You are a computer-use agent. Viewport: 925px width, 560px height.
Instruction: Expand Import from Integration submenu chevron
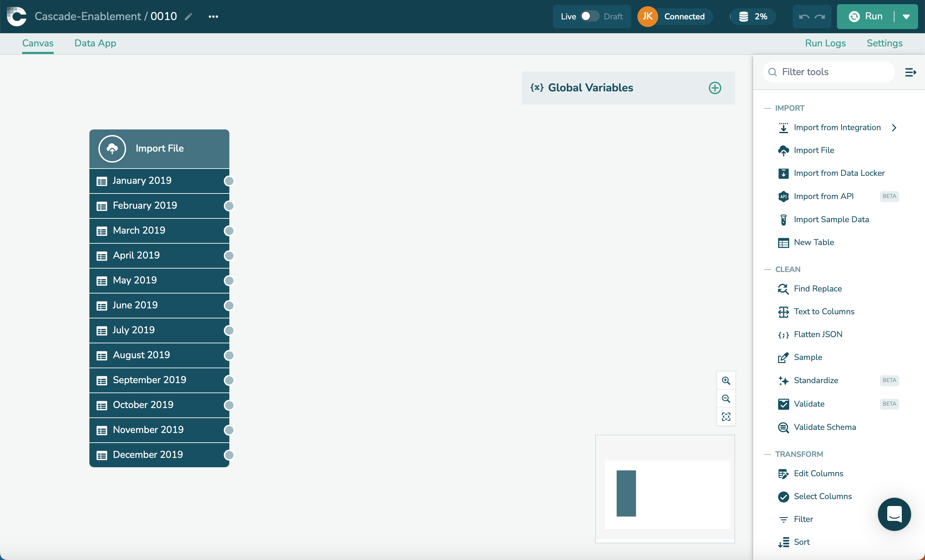(894, 127)
